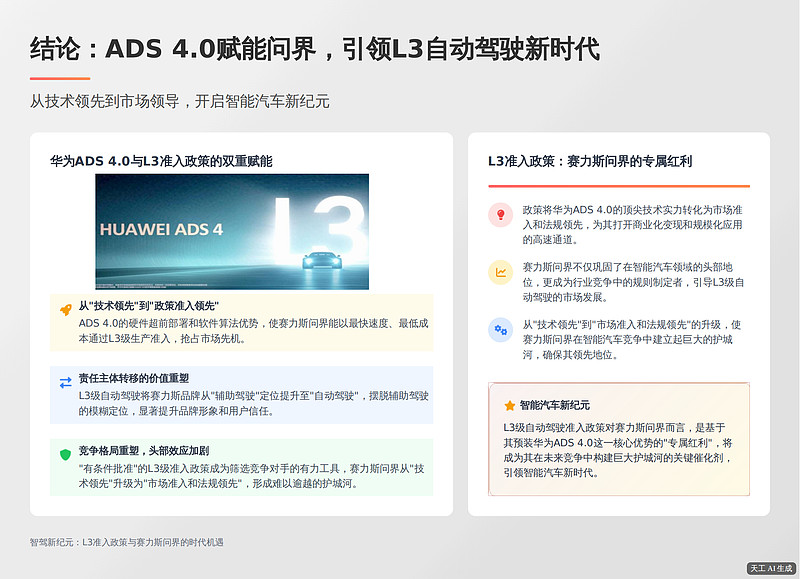Viewport: 800px width, 579px height.
Task: Click heading 竞争格局重塑，头部效应加剧
Action: point(144,450)
